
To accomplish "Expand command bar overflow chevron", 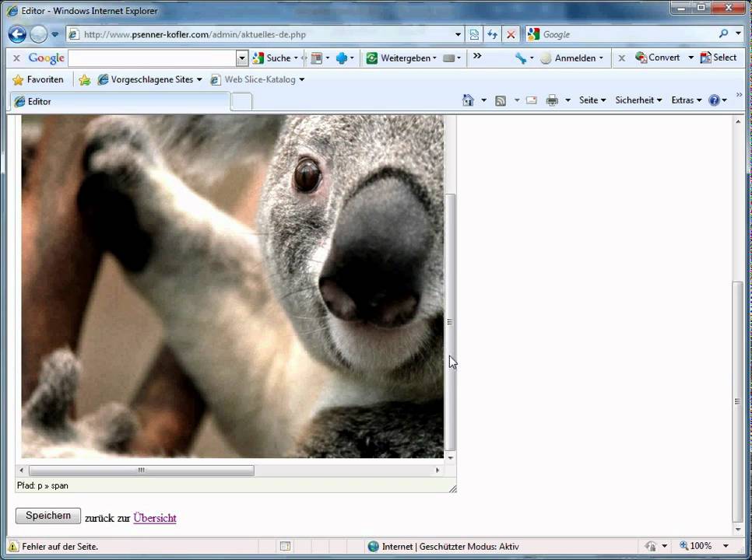I will point(739,95).
